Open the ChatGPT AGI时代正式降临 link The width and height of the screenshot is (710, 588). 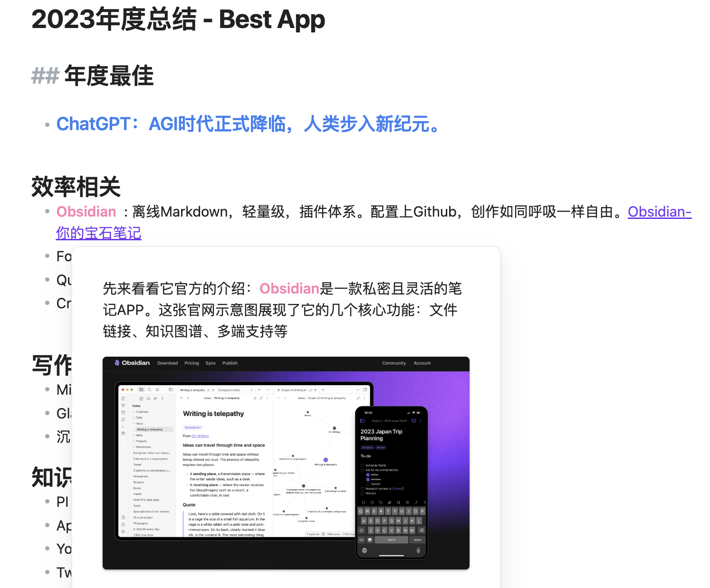[x=249, y=124]
